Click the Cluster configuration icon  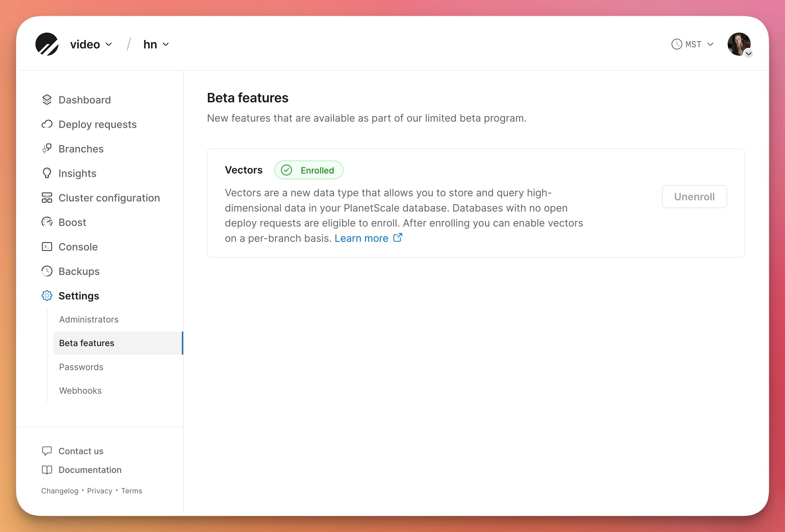pyautogui.click(x=46, y=198)
